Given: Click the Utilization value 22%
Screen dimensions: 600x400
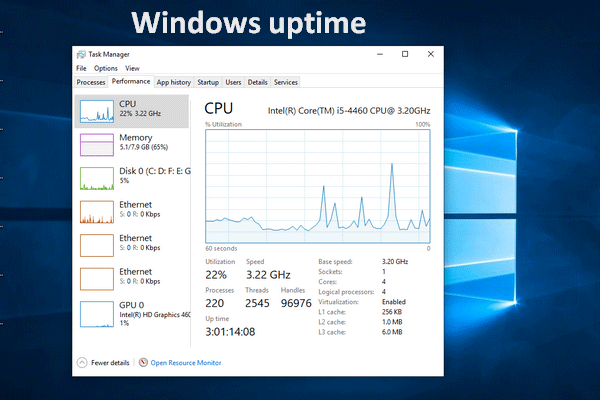Looking at the screenshot, I should 216,275.
